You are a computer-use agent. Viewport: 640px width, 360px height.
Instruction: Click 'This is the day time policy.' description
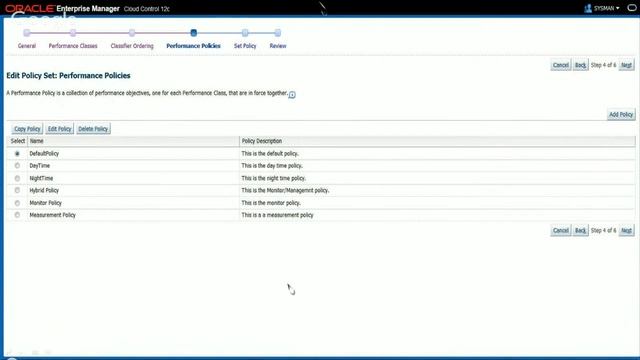(x=272, y=166)
